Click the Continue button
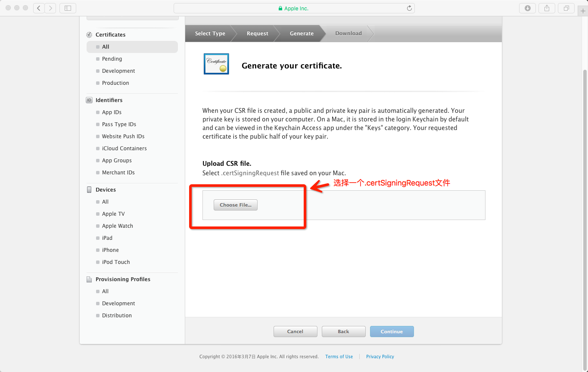Viewport: 588px width, 372px height. [x=392, y=332]
